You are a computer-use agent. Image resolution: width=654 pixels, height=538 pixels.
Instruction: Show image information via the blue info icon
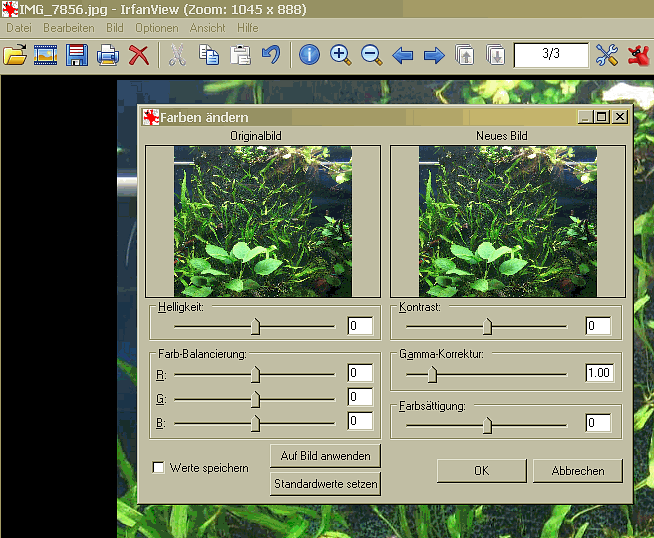(x=309, y=55)
